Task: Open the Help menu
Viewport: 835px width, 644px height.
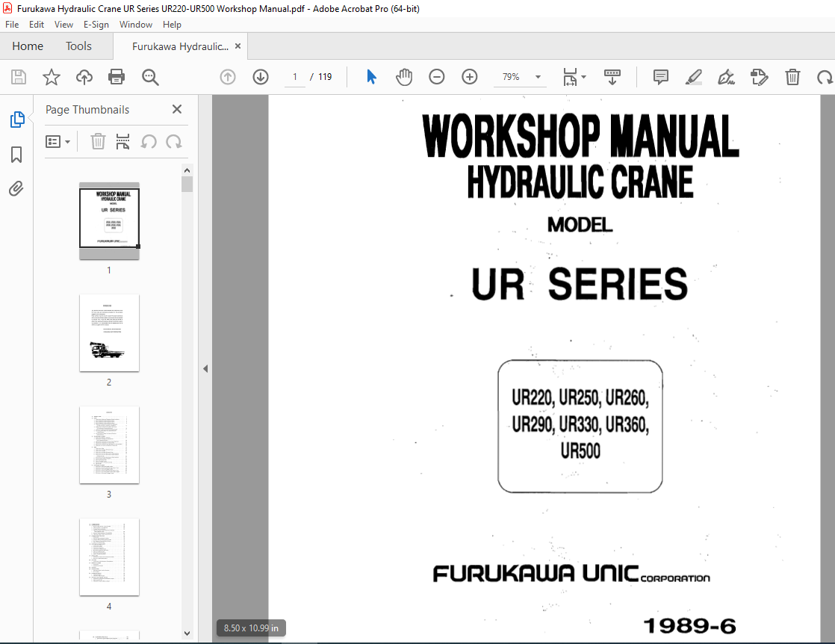Action: (172, 25)
